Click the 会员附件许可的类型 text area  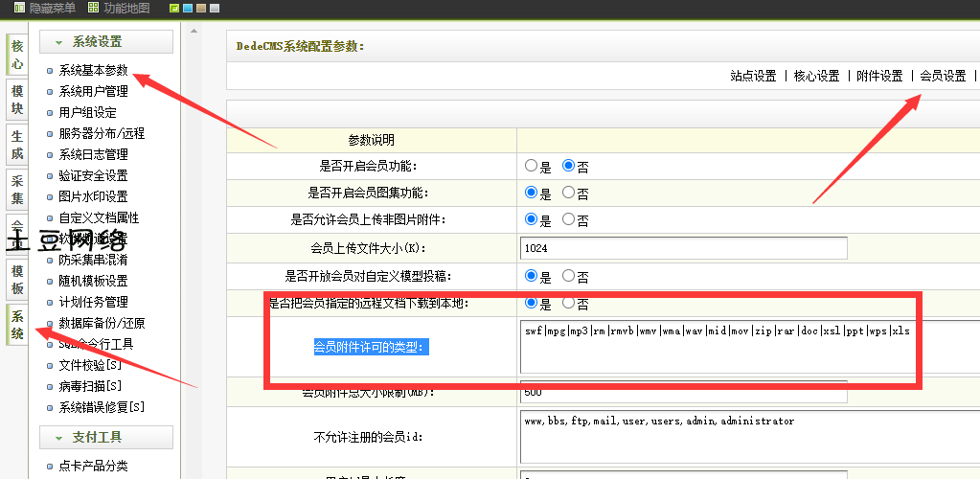(x=749, y=347)
